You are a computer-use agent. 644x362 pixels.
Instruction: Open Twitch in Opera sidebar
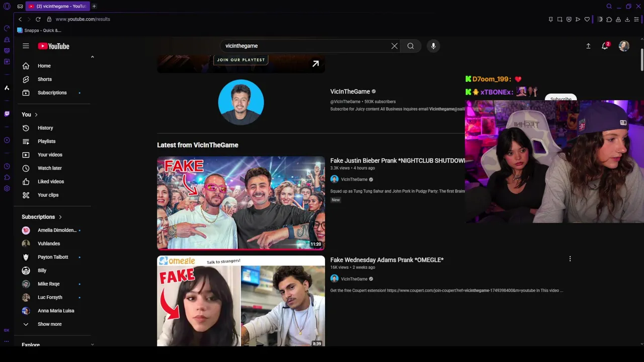pyautogui.click(x=7, y=114)
